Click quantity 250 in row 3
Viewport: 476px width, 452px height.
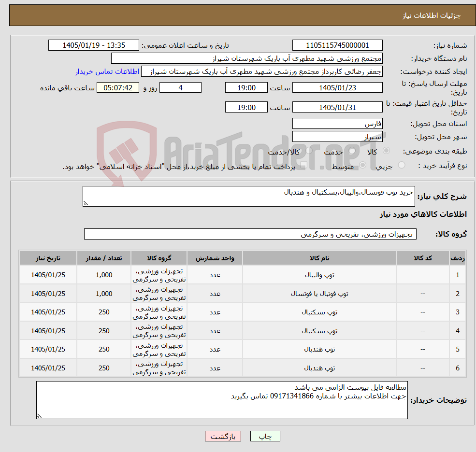click(x=104, y=312)
